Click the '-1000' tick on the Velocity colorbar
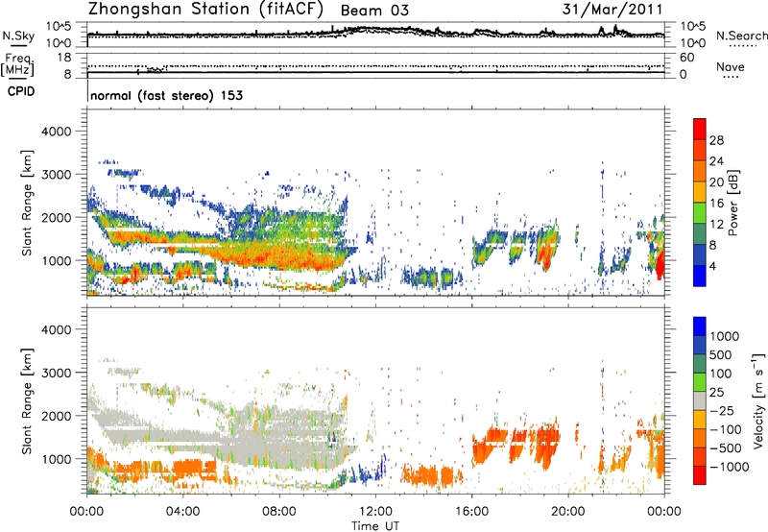Viewport: 768px width, 532px height. click(x=730, y=467)
